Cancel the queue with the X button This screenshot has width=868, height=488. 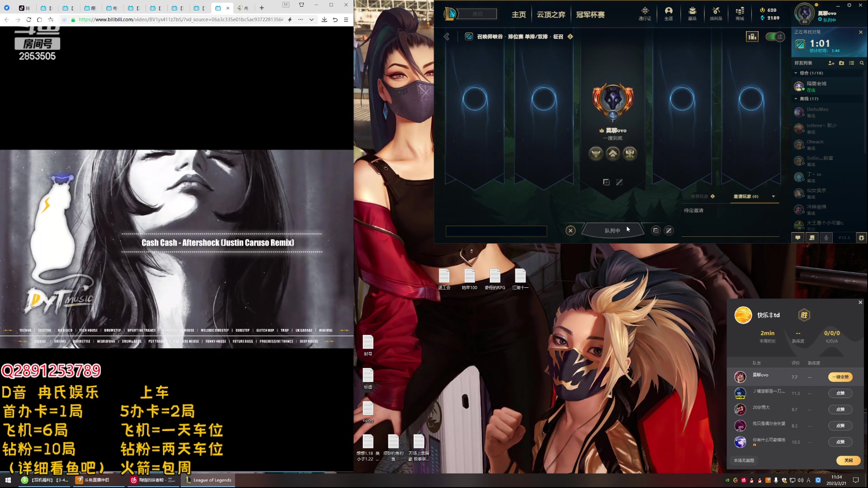pyautogui.click(x=571, y=230)
